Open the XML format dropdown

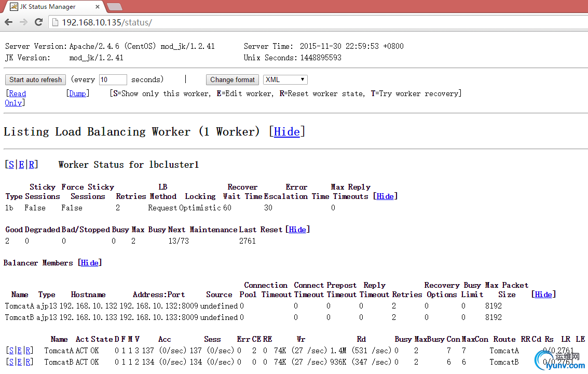point(285,79)
